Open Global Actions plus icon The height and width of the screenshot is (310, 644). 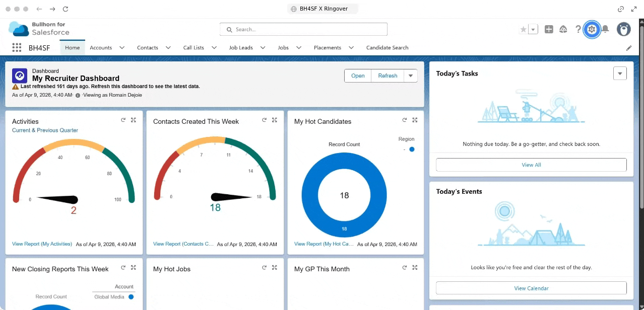click(549, 30)
